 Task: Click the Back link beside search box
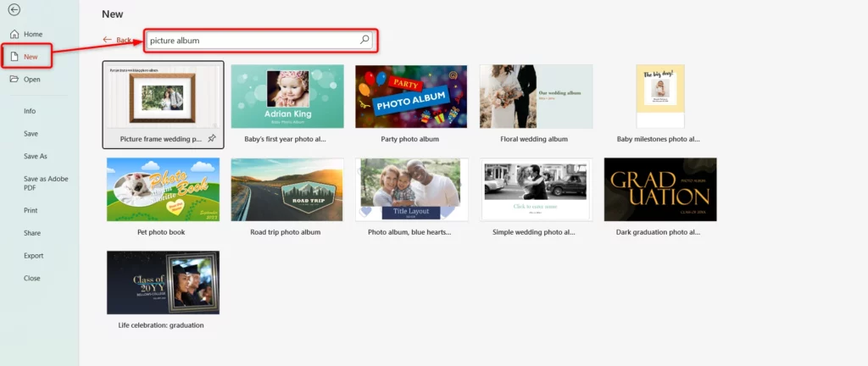(117, 40)
